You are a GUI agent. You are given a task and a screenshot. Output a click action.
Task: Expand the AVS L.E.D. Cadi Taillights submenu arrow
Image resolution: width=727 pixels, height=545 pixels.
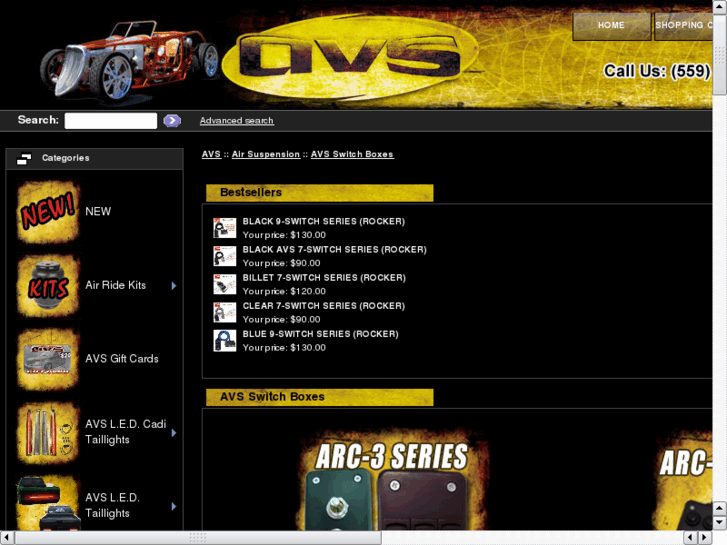[x=174, y=433]
